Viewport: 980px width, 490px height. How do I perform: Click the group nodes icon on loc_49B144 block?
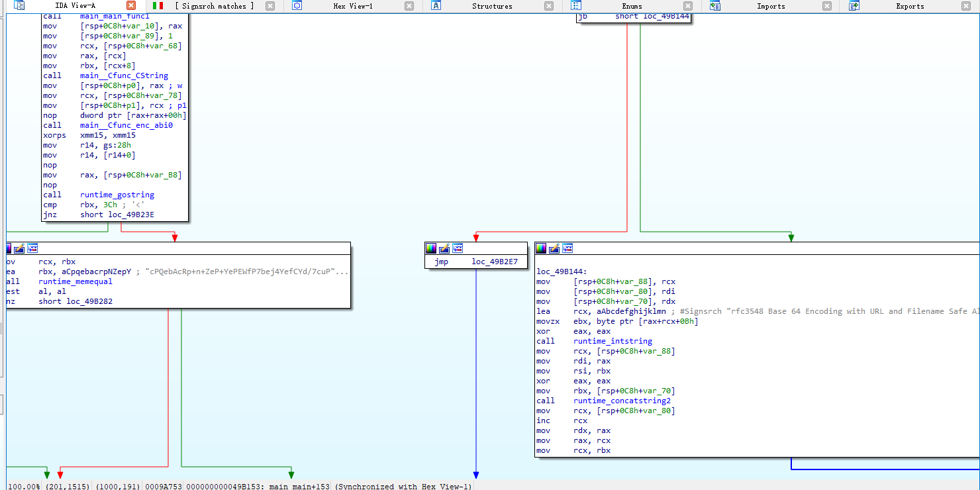567,248
